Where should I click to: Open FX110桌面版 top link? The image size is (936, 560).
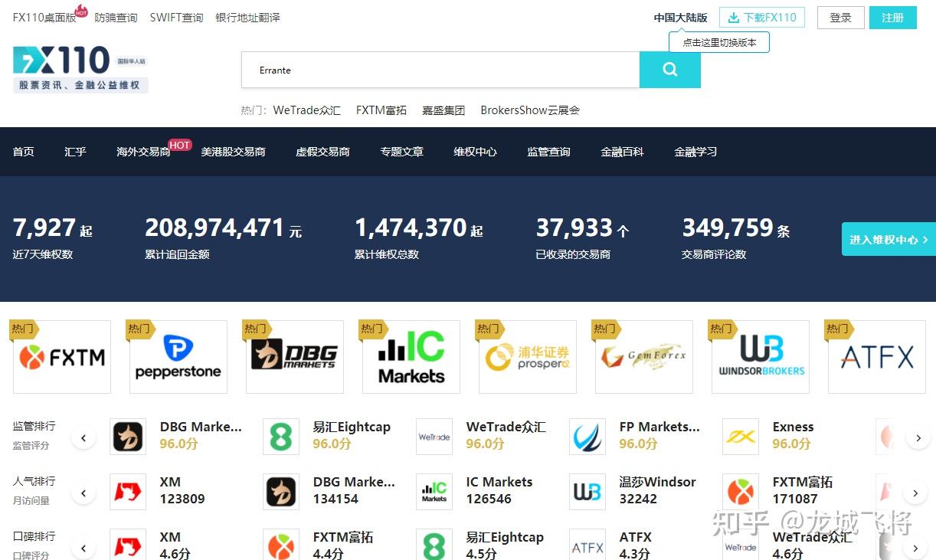(44, 17)
